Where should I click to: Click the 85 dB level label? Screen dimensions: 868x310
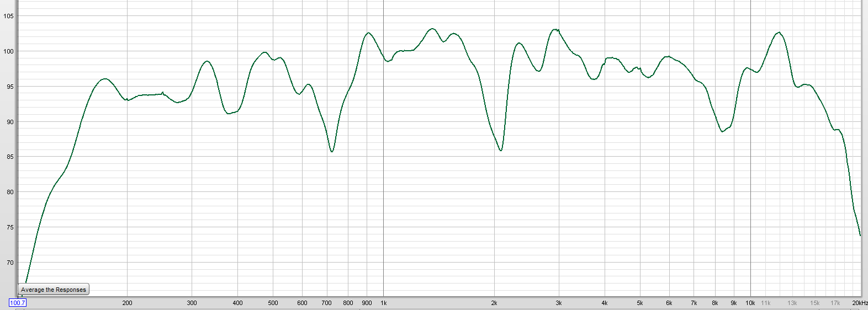click(10, 157)
